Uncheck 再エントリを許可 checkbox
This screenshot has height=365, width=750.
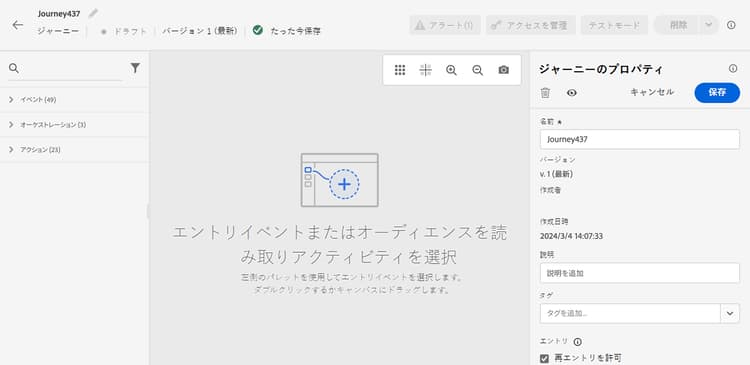point(544,358)
